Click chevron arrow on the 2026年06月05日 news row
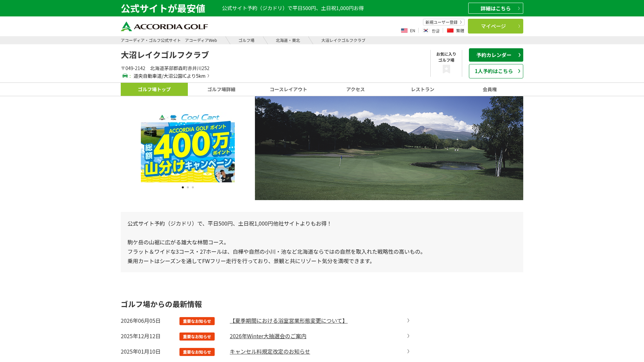 [408, 320]
